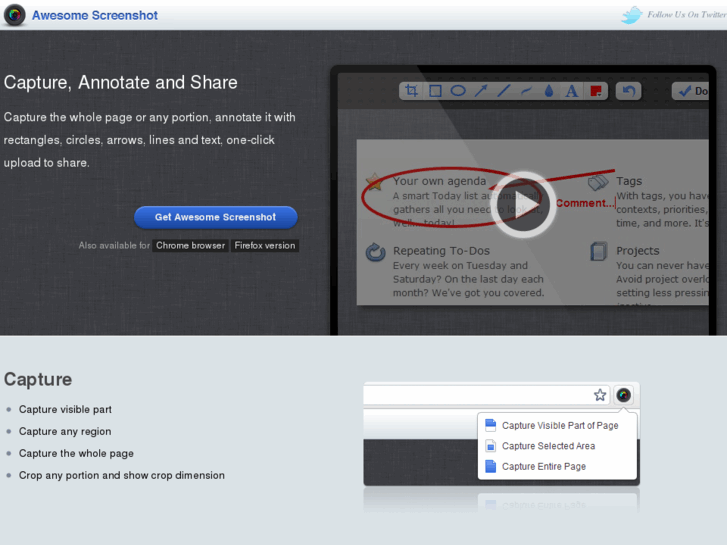This screenshot has height=545, width=727.
Task: Select the blur droplet tool
Action: pos(549,91)
